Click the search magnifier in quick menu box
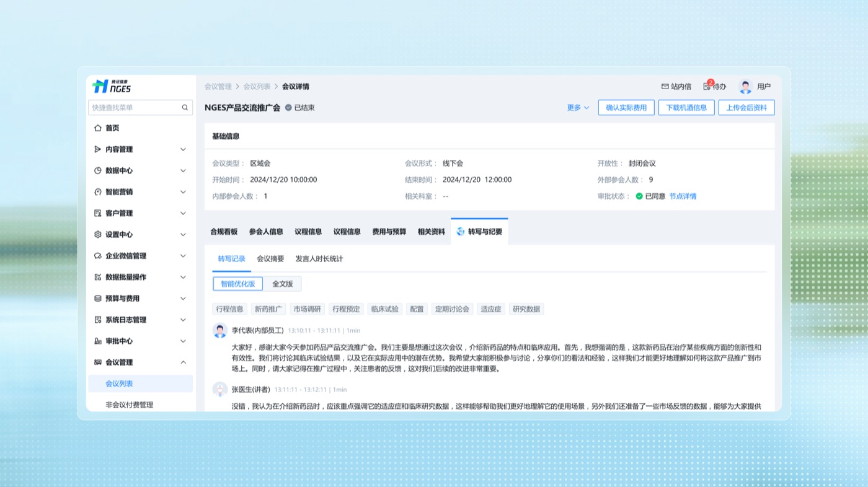The image size is (868, 487). coord(185,107)
